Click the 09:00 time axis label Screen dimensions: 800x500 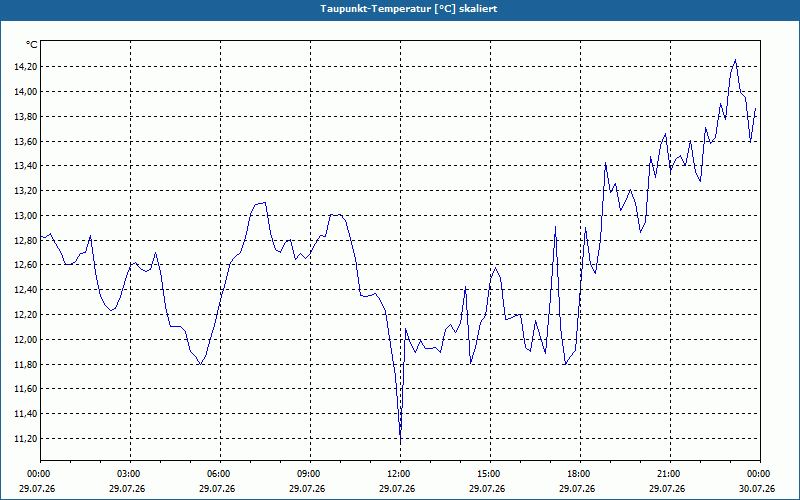(x=310, y=474)
